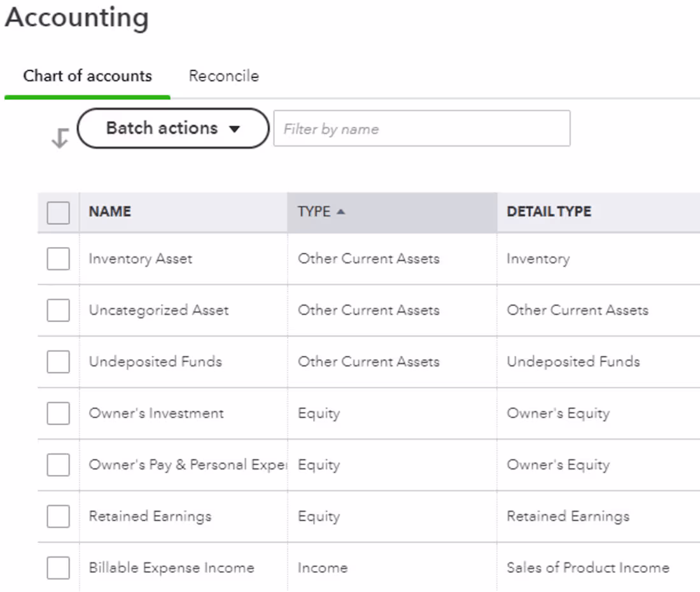Select the Billable Expense Income checkbox
The image size is (700, 592).
[x=58, y=567]
